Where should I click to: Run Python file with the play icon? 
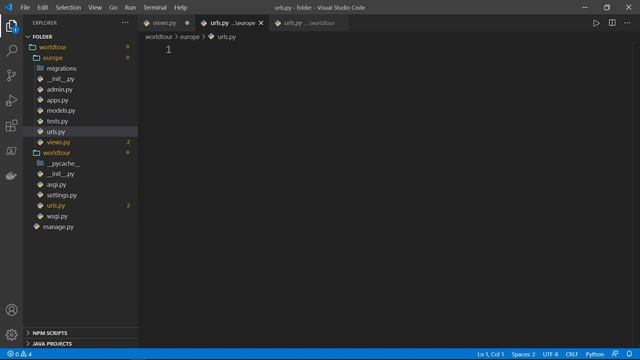596,23
